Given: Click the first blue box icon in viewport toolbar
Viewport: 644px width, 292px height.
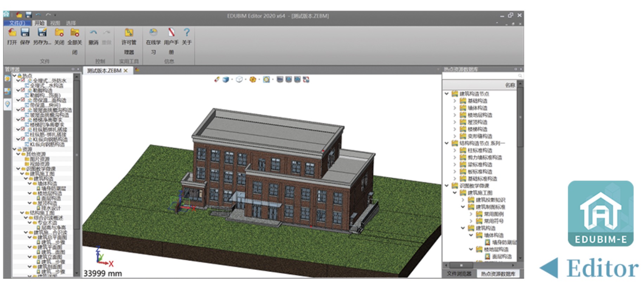Looking at the screenshot, I should click(x=280, y=80).
